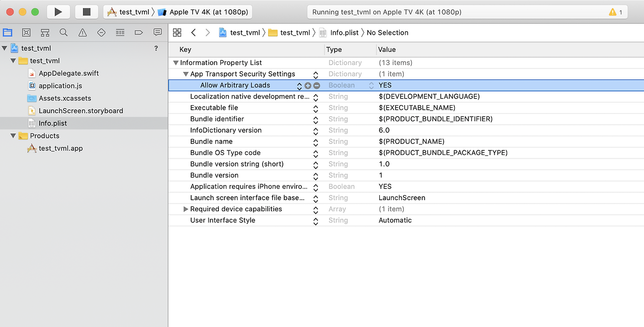Image resolution: width=644 pixels, height=327 pixels.
Task: Collapse Information Property List row
Action: point(176,63)
